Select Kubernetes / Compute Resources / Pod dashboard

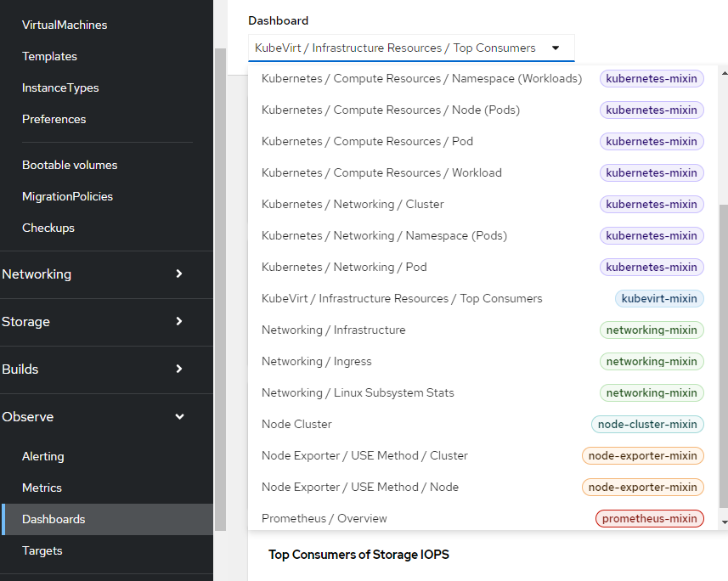pos(367,141)
